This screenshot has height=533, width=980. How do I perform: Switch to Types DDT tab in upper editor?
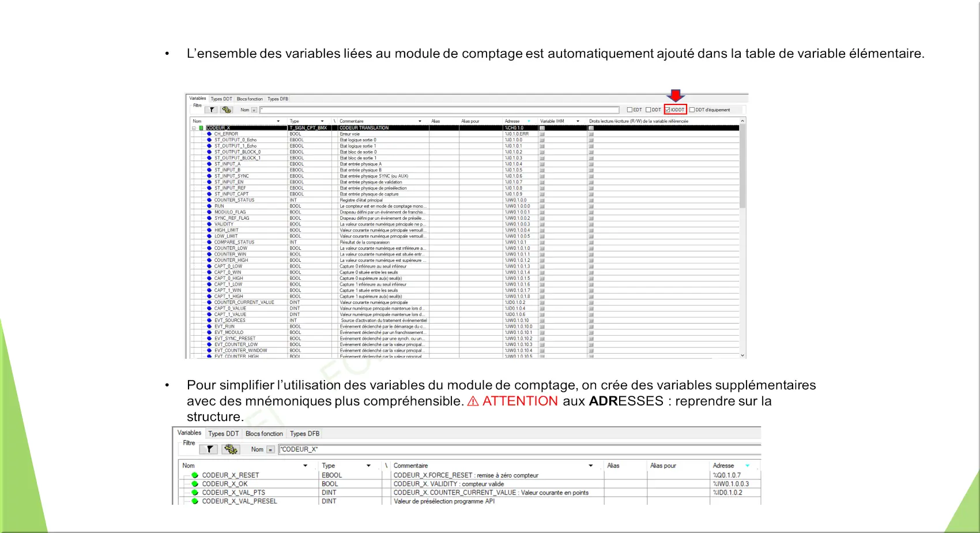[221, 99]
